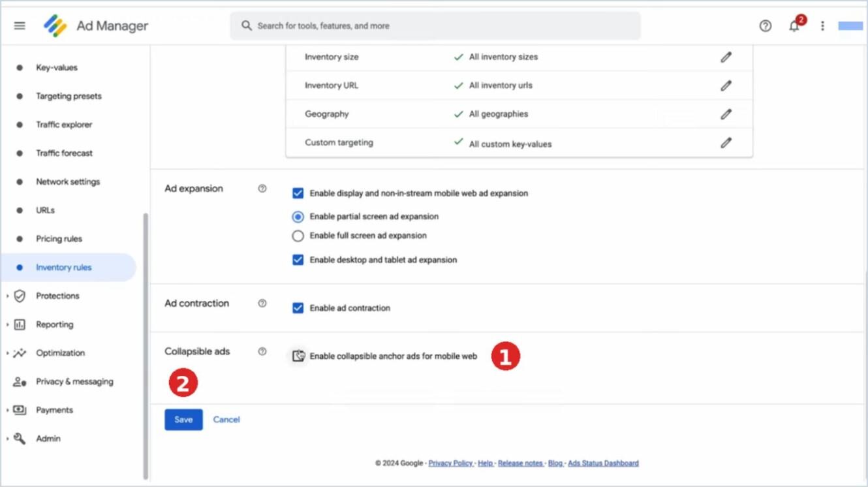
Task: Select Enable partial screen ad expansion
Action: pyautogui.click(x=298, y=217)
